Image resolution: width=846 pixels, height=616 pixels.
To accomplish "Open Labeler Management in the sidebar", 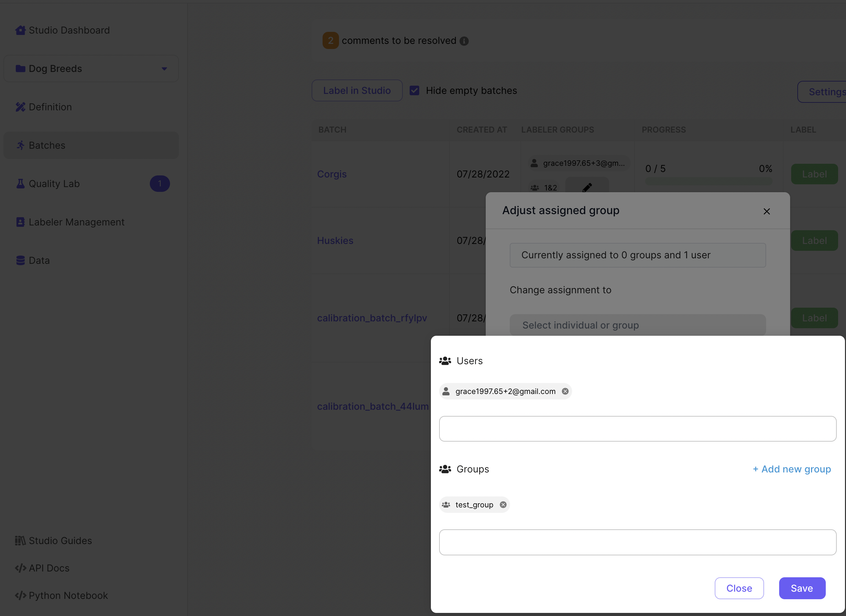I will pyautogui.click(x=76, y=222).
